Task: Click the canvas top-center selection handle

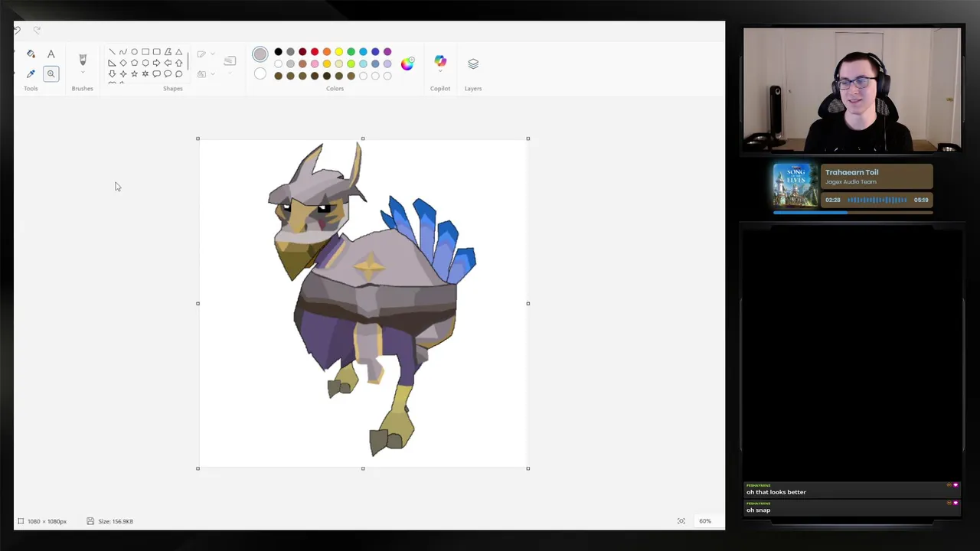Action: 363,139
